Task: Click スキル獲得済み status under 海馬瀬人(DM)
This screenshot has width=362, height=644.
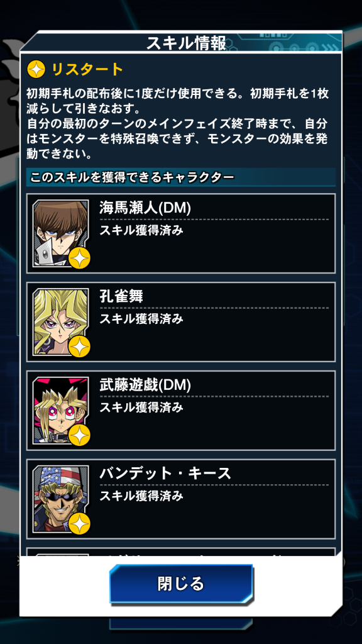Action: [141, 230]
